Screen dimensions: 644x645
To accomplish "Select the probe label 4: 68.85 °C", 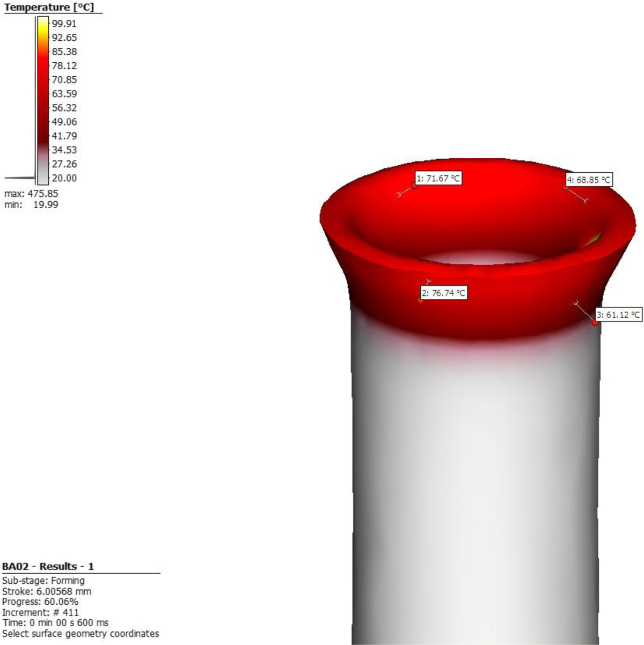I will click(x=589, y=180).
